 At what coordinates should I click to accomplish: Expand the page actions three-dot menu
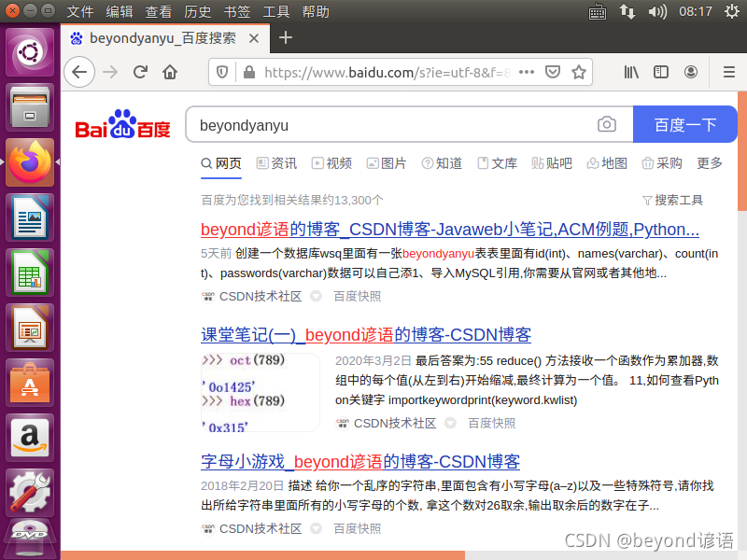[526, 71]
